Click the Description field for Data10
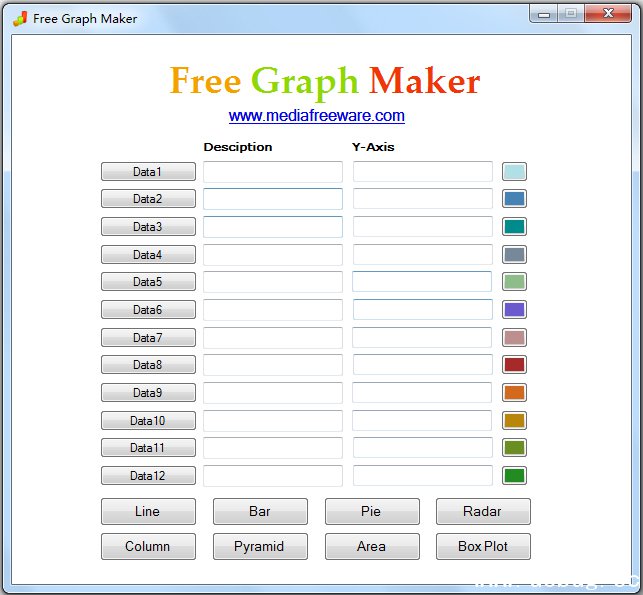Image resolution: width=643 pixels, height=595 pixels. (x=273, y=421)
